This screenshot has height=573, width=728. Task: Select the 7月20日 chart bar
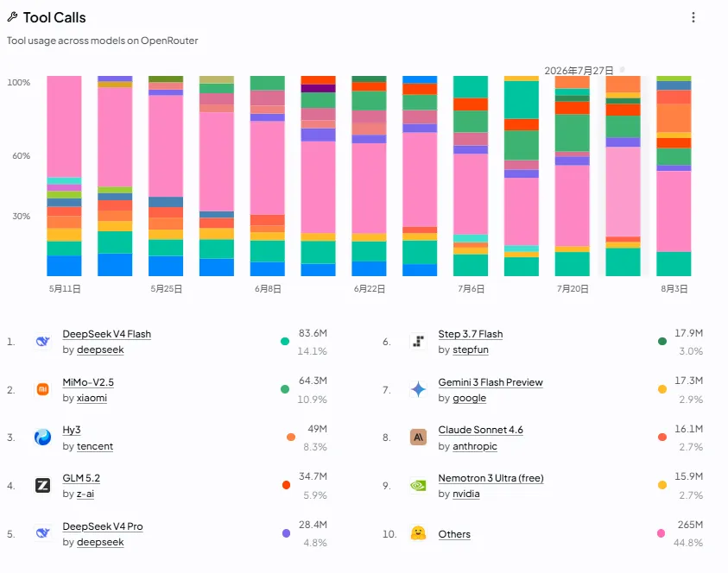pyautogui.click(x=573, y=176)
